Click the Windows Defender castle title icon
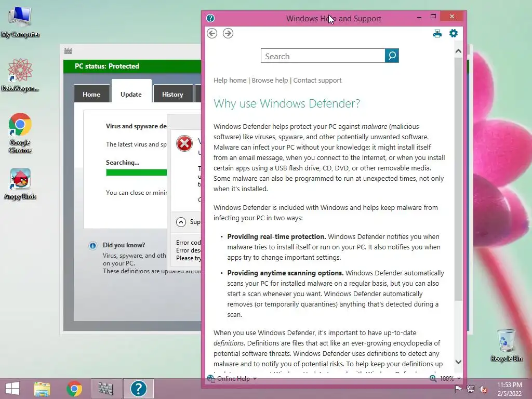The height and width of the screenshot is (399, 532). click(68, 51)
